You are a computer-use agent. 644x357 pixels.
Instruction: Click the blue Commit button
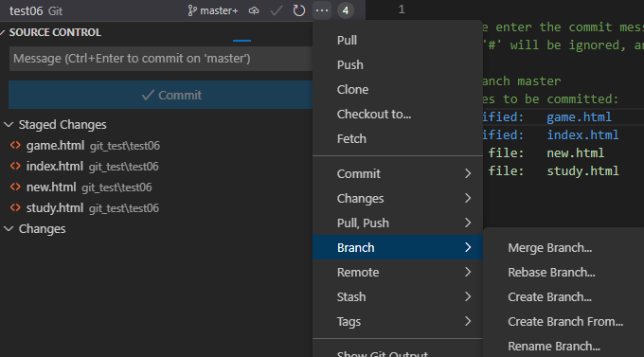pyautogui.click(x=161, y=95)
